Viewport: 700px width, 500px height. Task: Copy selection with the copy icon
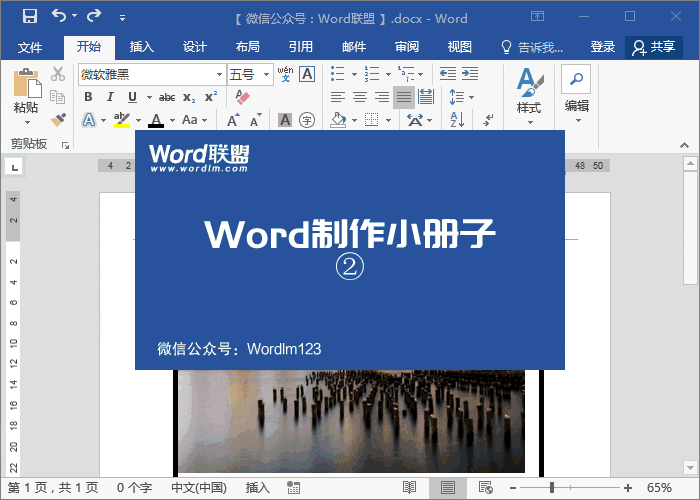click(58, 96)
